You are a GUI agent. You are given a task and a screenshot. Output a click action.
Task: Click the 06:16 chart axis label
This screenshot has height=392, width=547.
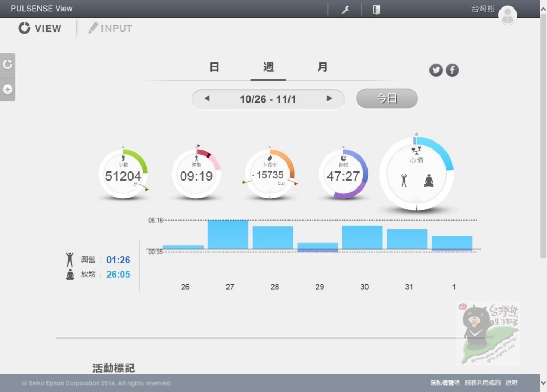tap(155, 221)
